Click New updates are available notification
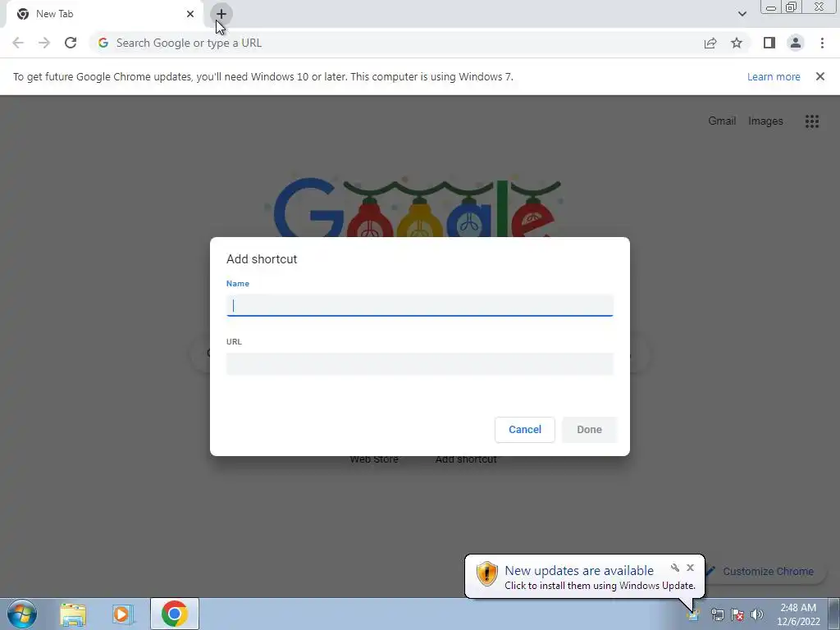 (579, 571)
